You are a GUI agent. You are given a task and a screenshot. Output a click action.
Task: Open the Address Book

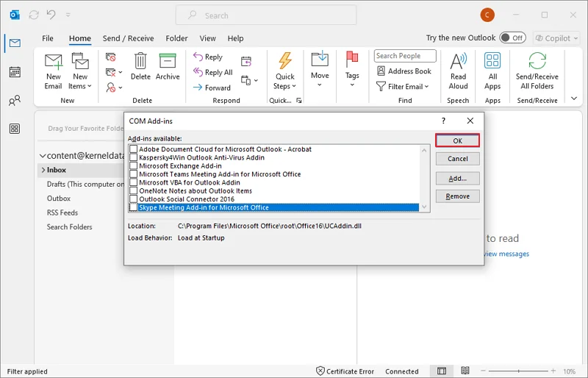click(x=404, y=71)
